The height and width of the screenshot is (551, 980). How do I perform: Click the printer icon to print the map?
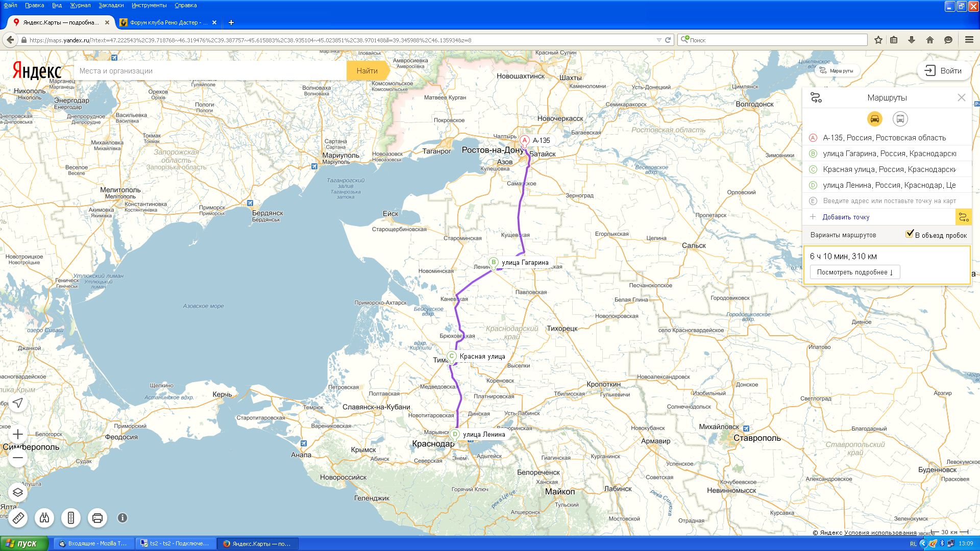[x=97, y=518]
